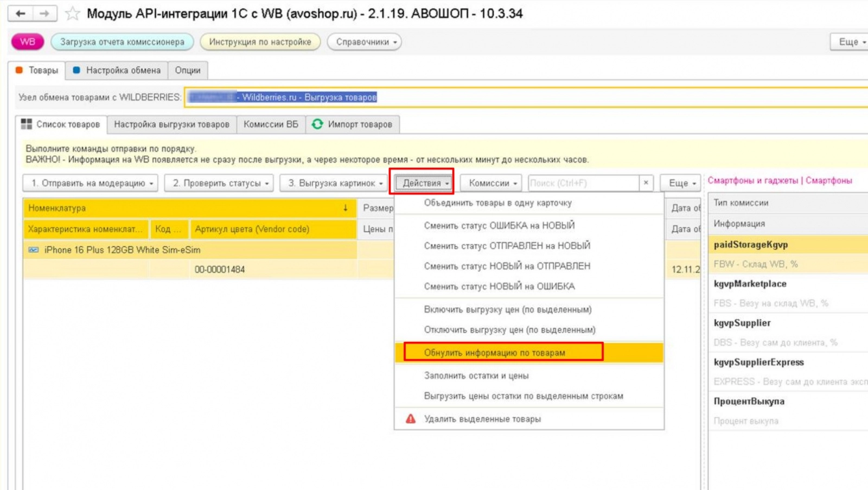The image size is (868, 490).
Task: Expand the Справочники dropdown
Action: [365, 42]
